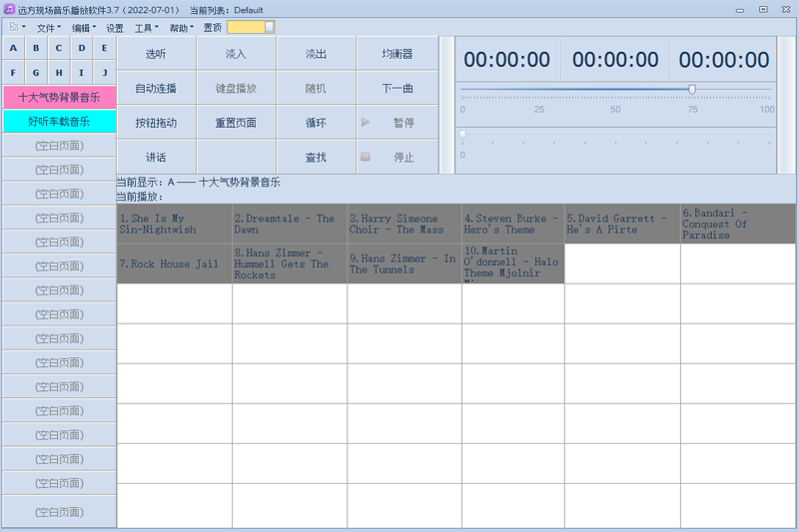
Task: Skip to next track with 下一曲
Action: 397,89
